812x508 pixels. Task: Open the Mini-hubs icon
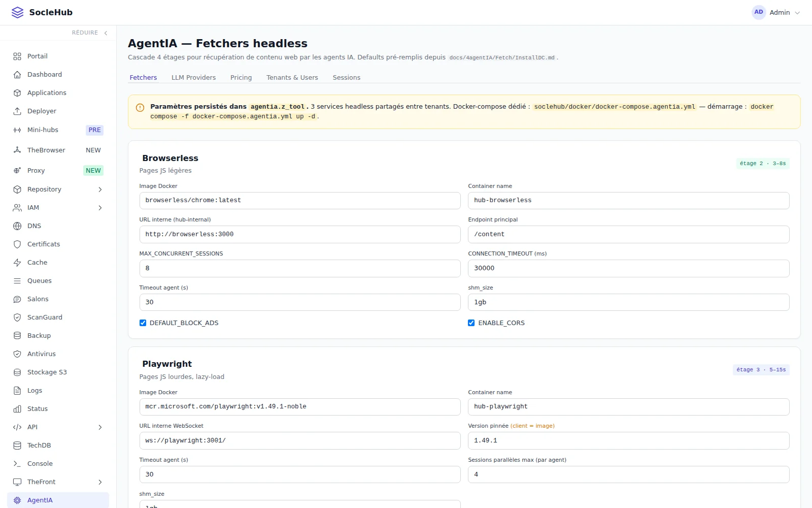(17, 130)
